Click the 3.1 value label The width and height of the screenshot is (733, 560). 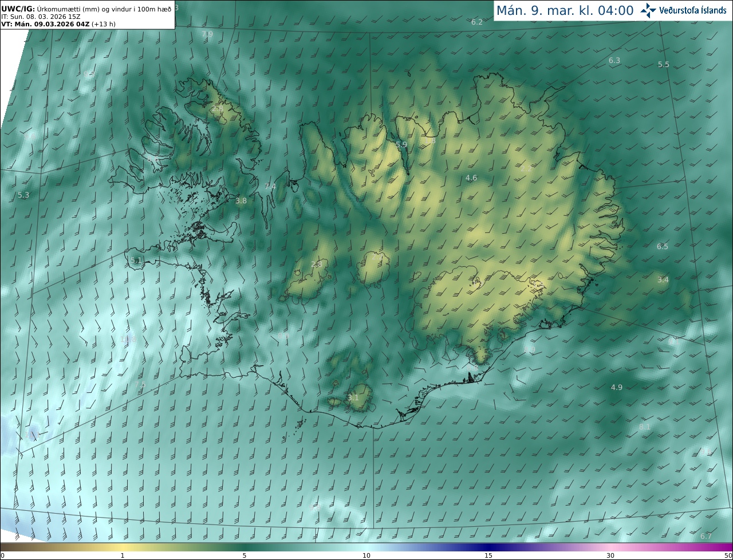pyautogui.click(x=353, y=398)
